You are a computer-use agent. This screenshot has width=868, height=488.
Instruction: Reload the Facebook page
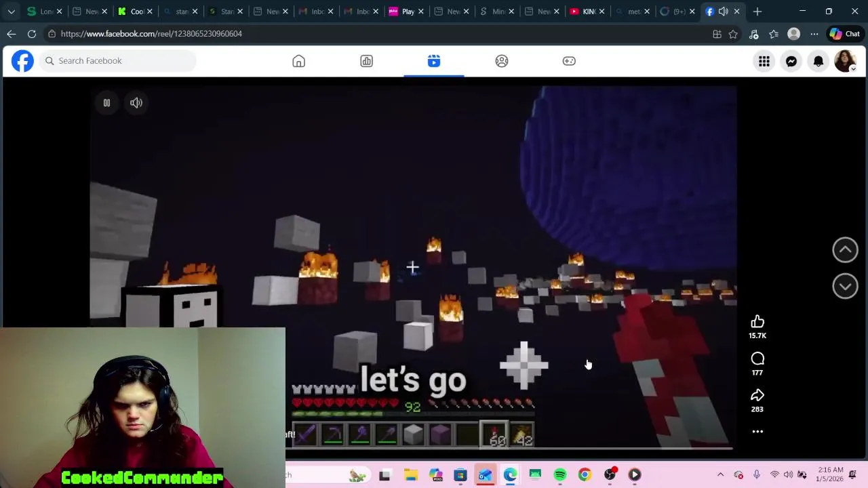[32, 34]
